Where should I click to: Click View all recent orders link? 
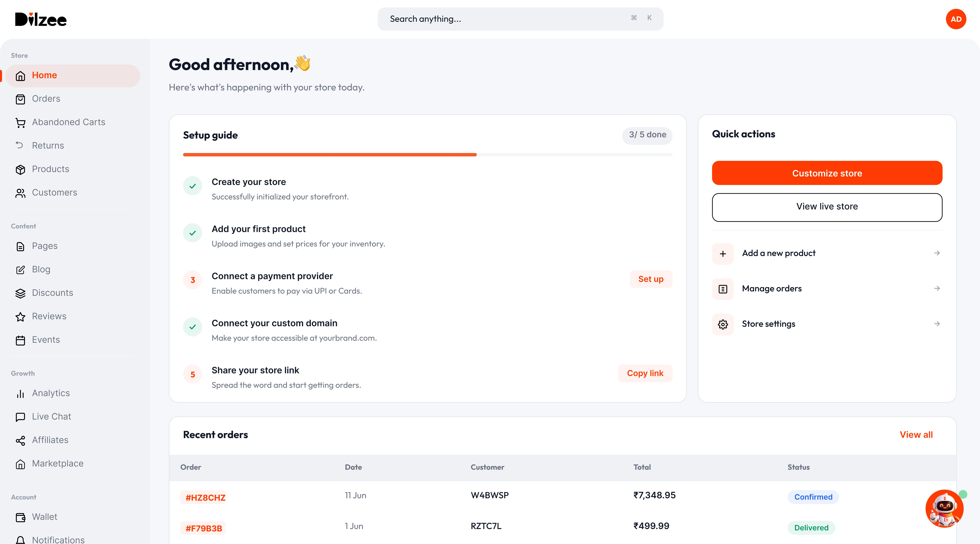click(x=916, y=435)
